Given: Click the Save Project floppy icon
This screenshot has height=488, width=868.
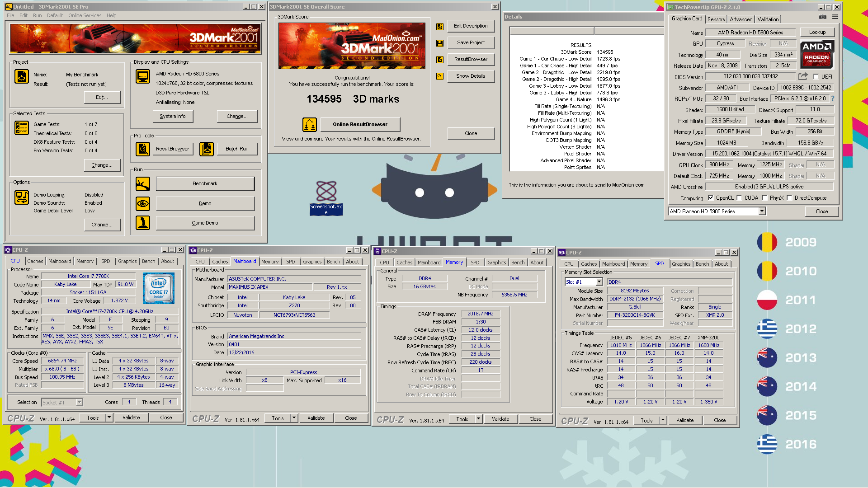Looking at the screenshot, I should pyautogui.click(x=439, y=43).
